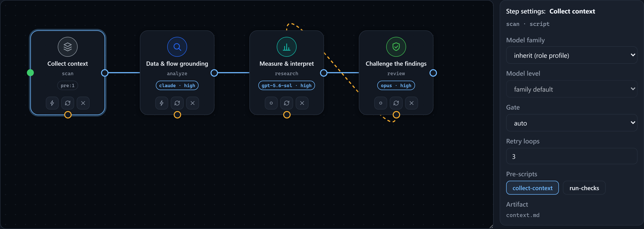Select the Data & flow grounding node title
The height and width of the screenshot is (229, 644).
click(177, 64)
